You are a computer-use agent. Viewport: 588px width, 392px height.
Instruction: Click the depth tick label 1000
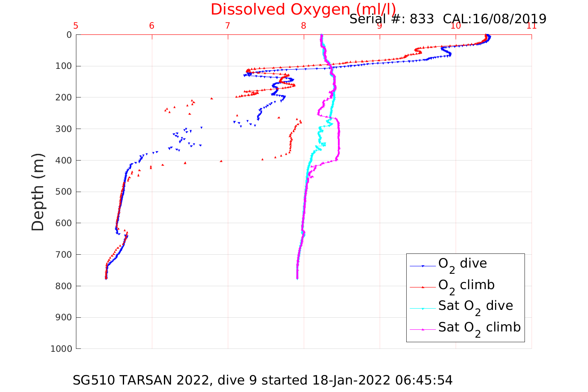click(x=61, y=348)
